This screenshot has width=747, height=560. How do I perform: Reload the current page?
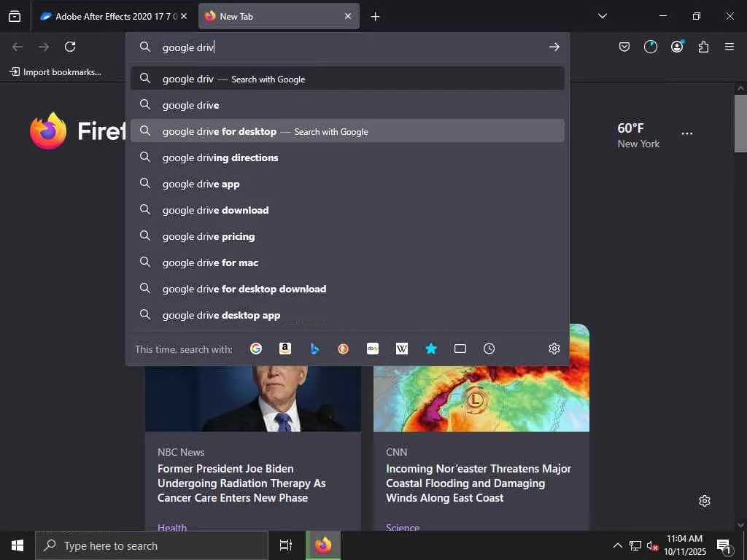click(70, 47)
